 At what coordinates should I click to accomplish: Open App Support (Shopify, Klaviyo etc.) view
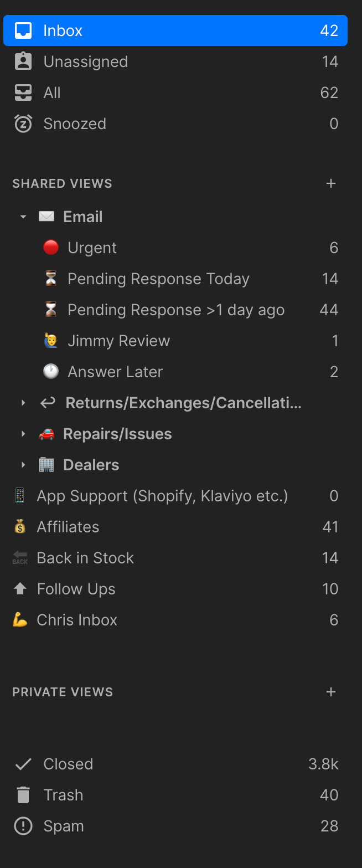(x=162, y=496)
